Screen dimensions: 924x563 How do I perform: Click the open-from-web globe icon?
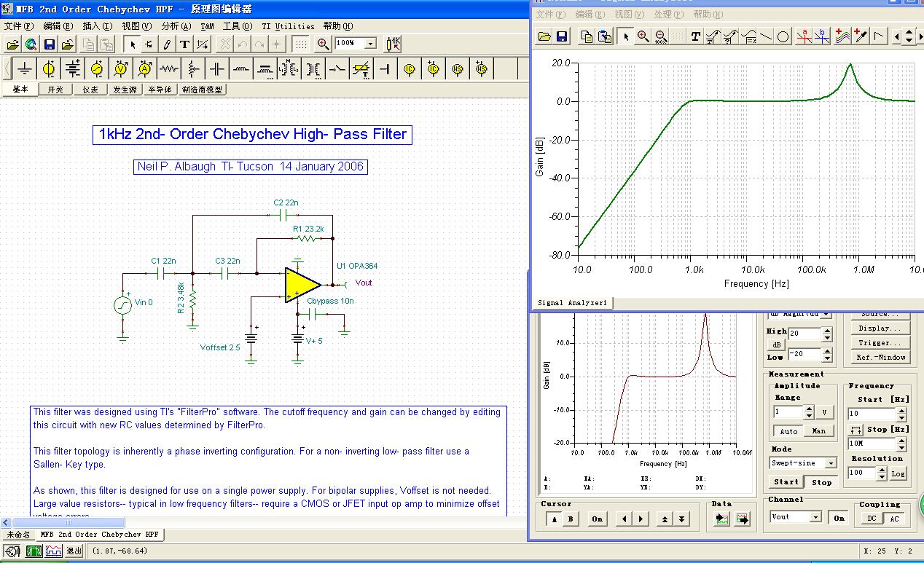[31, 44]
